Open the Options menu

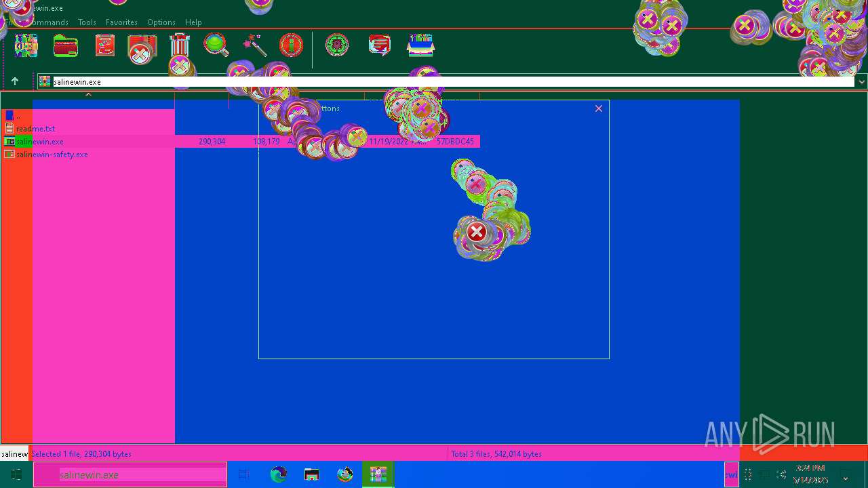tap(161, 22)
